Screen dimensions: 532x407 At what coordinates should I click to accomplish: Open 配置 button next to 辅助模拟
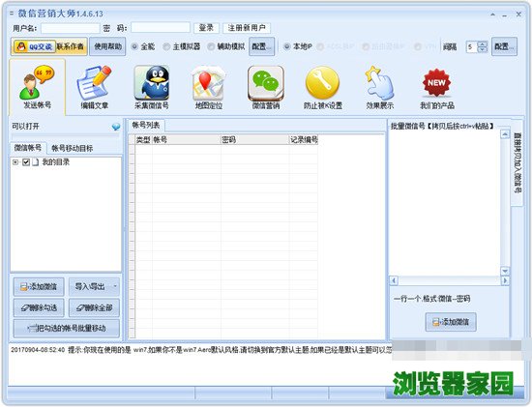[x=261, y=46]
